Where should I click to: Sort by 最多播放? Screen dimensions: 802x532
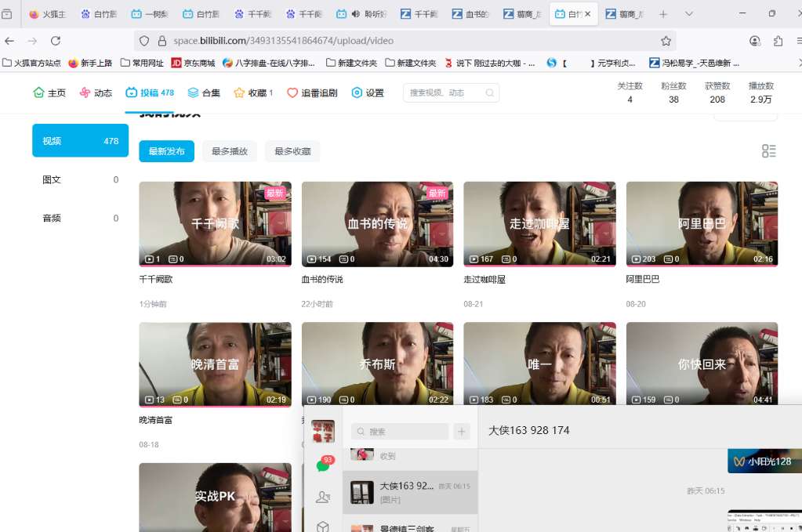[x=230, y=151]
